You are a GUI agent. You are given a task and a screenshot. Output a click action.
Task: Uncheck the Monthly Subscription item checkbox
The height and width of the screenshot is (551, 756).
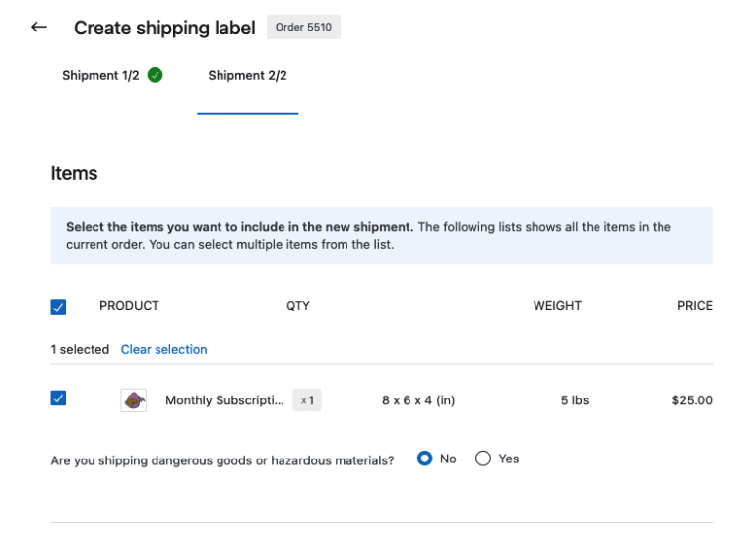coord(58,398)
